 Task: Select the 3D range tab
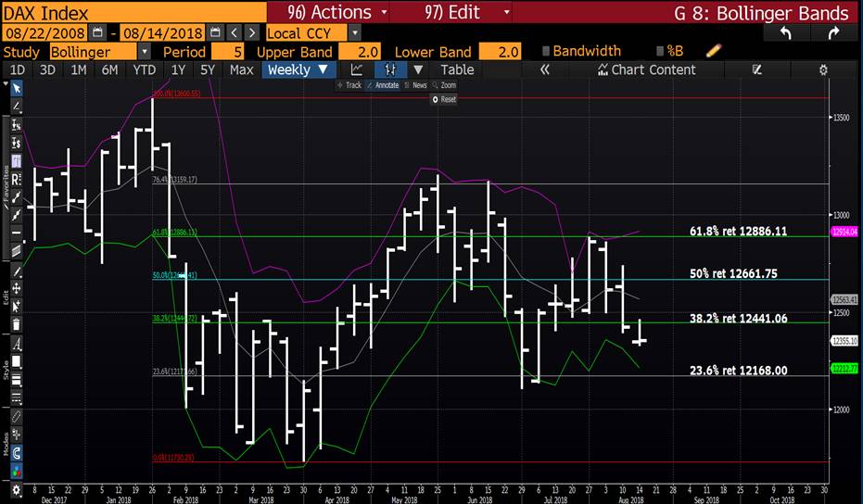coord(47,69)
